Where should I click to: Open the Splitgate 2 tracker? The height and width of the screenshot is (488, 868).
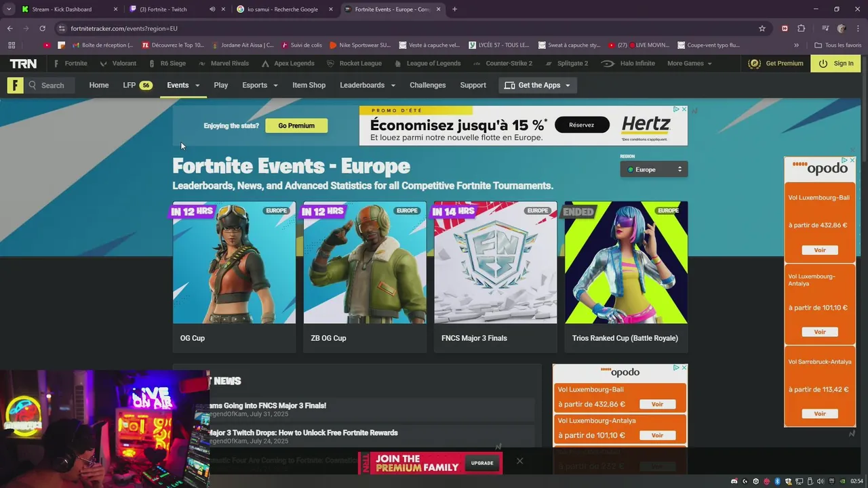(566, 63)
